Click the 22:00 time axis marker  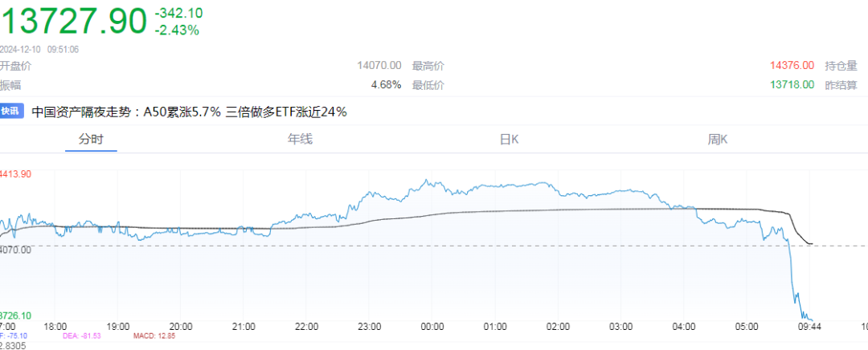coord(306,327)
